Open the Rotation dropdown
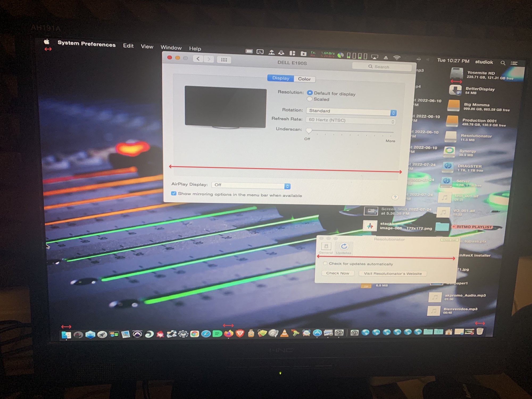Screen dimensions: 532x399 (351, 111)
